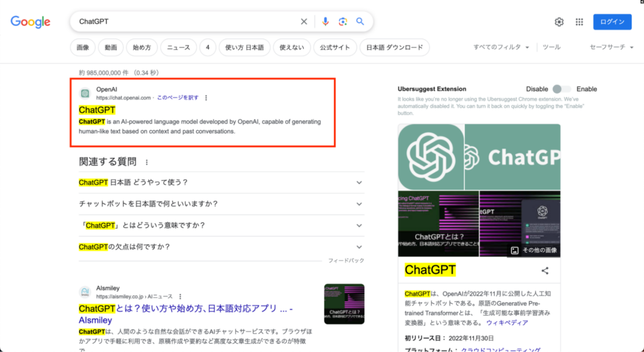This screenshot has height=352, width=644.
Task: Open the ツール button
Action: [551, 47]
